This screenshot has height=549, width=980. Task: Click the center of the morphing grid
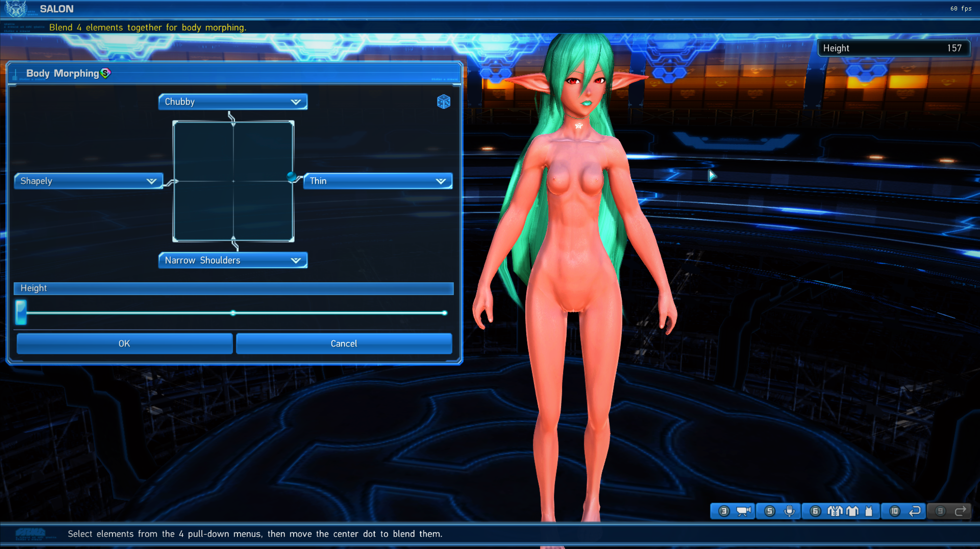coord(233,181)
